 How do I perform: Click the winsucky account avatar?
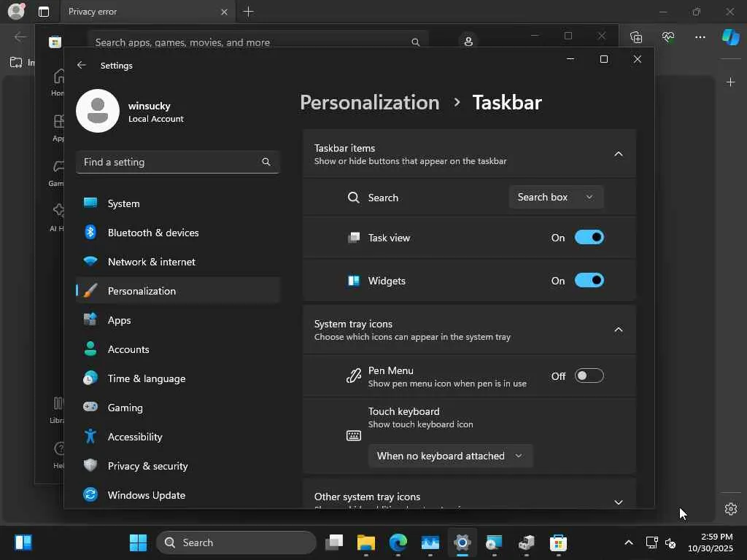point(98,111)
